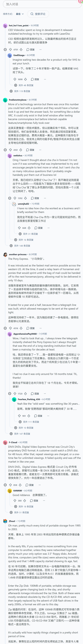Open the sort order dropdown labeled 最佳
The image size is (83, 644).
20,14
